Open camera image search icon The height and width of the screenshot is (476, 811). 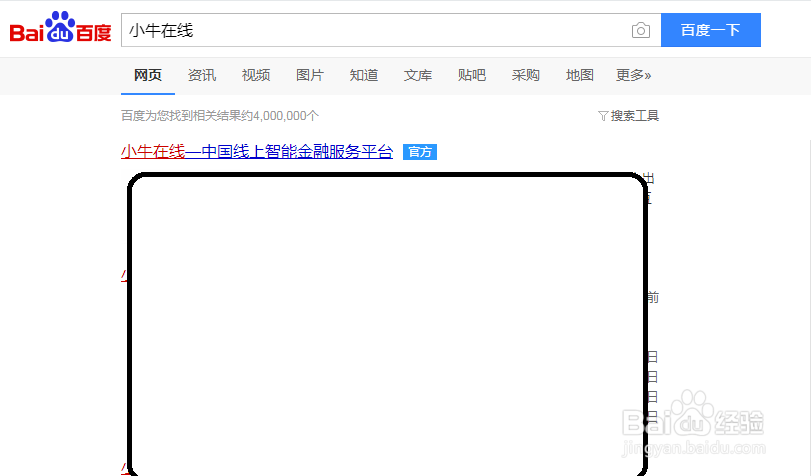[x=640, y=31]
